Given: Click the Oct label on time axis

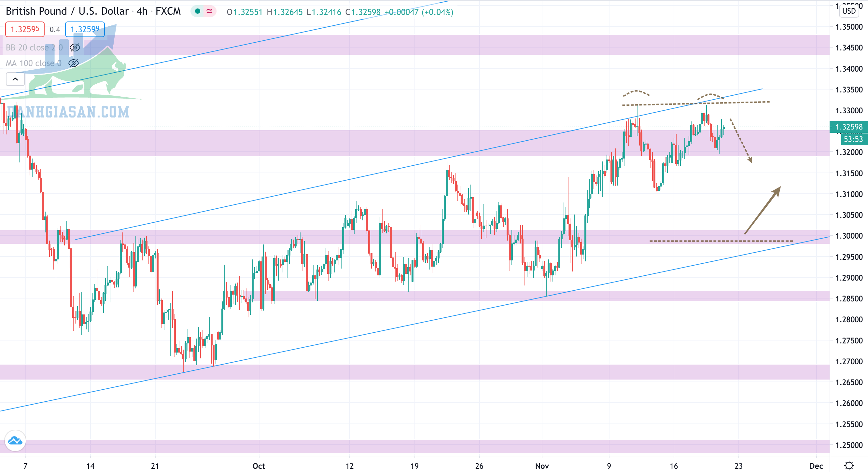Looking at the screenshot, I should (x=259, y=466).
